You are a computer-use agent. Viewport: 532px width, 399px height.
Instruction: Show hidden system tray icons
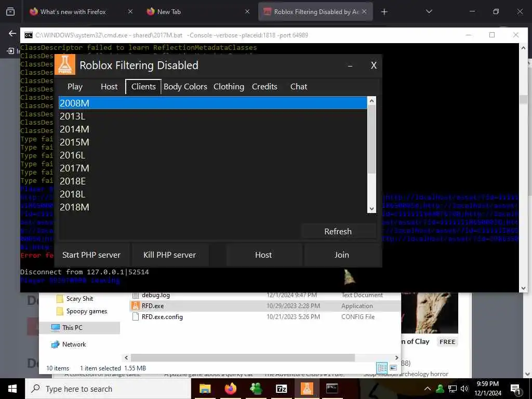coord(428,389)
